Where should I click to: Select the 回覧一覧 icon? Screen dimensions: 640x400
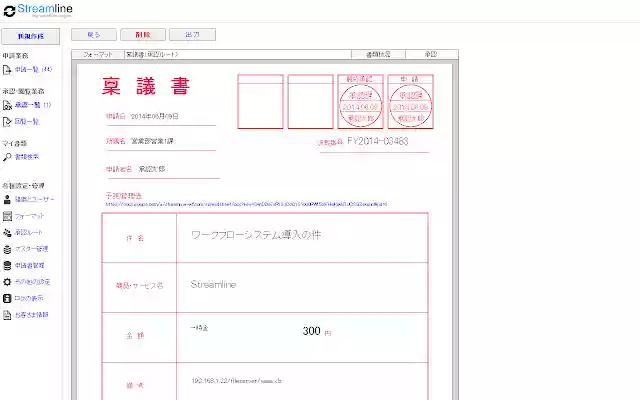click(x=8, y=121)
